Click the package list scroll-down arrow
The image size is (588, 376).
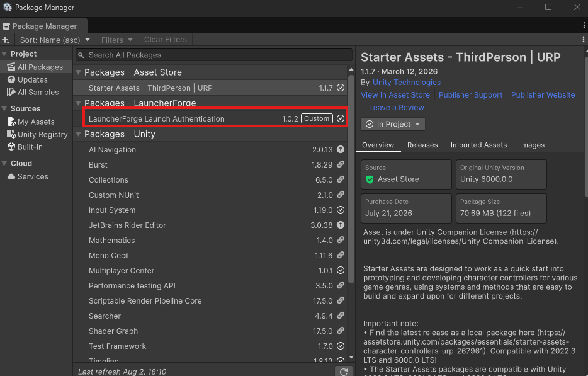[351, 357]
